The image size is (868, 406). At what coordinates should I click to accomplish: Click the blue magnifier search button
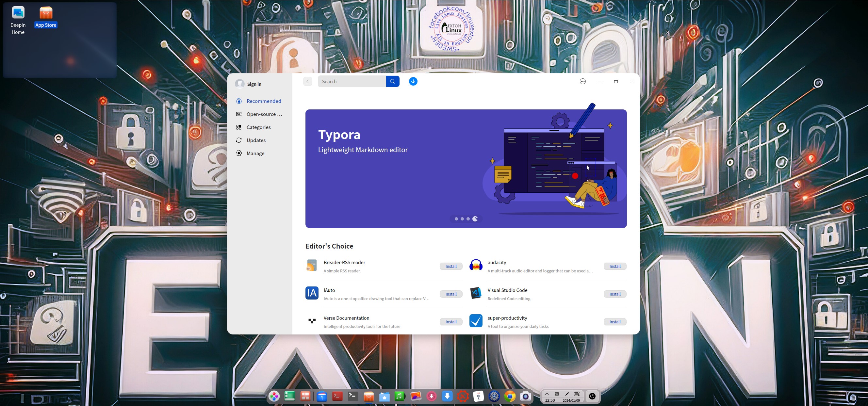pos(393,82)
